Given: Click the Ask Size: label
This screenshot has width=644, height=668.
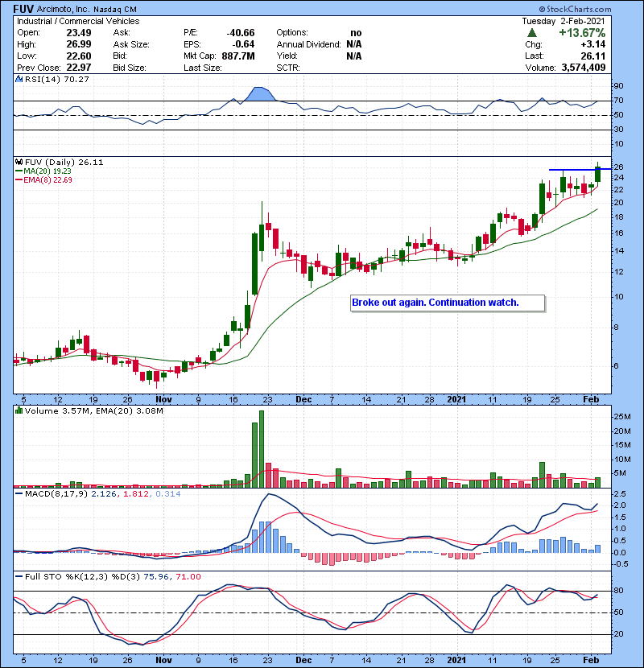Looking at the screenshot, I should [x=131, y=44].
